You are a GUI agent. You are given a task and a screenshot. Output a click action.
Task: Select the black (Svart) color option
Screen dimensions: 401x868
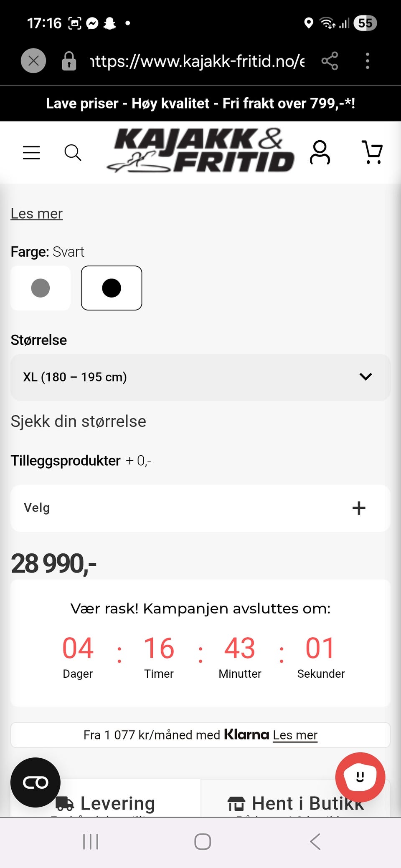point(112,288)
